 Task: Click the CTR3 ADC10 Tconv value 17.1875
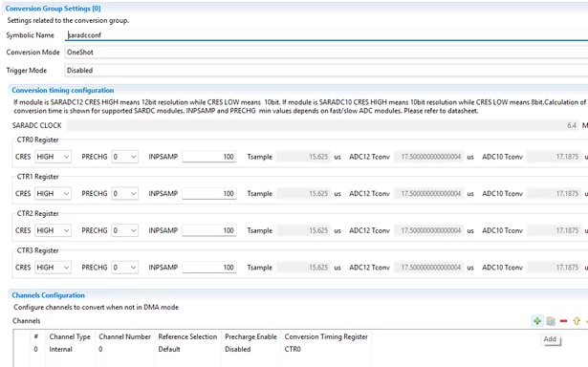(x=554, y=268)
